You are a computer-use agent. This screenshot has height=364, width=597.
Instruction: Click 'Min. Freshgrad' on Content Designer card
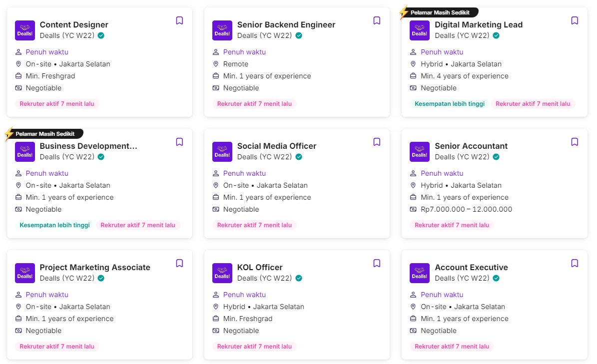coord(50,76)
